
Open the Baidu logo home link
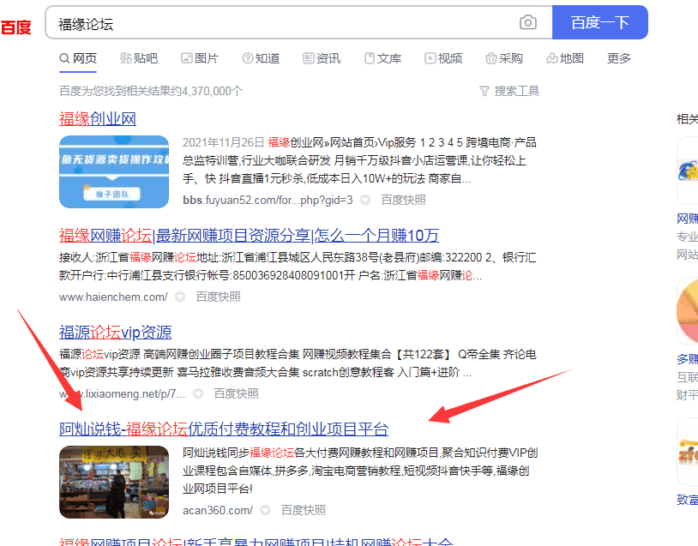point(16,27)
